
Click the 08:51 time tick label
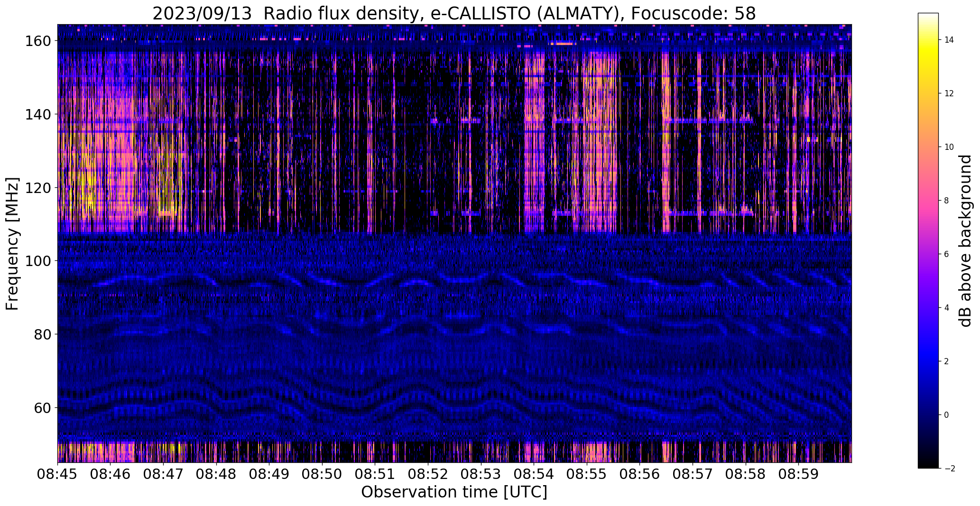[375, 474]
